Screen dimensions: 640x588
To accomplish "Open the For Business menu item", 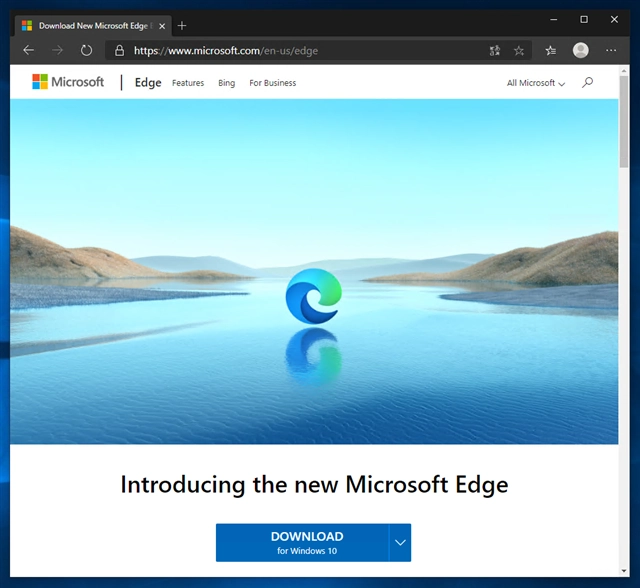I will click(273, 83).
